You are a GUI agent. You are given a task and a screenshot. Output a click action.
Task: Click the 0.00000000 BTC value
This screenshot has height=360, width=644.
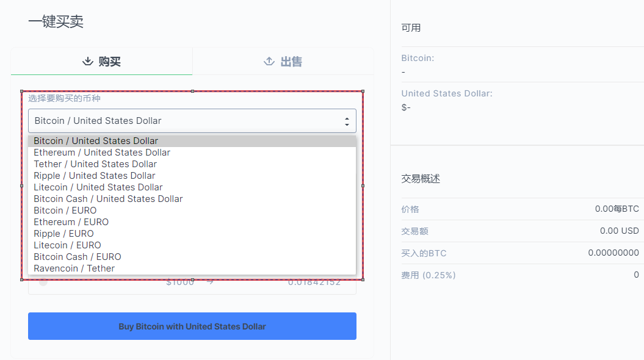point(613,253)
